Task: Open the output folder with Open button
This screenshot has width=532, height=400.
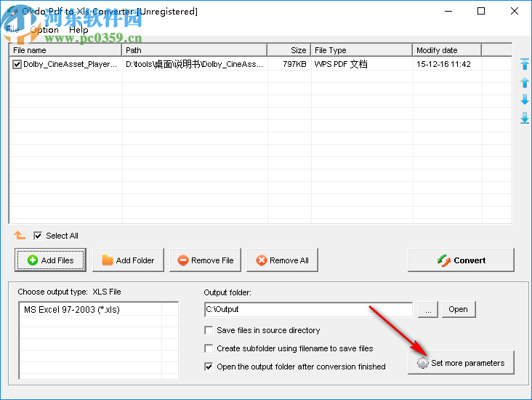Action: 459,309
